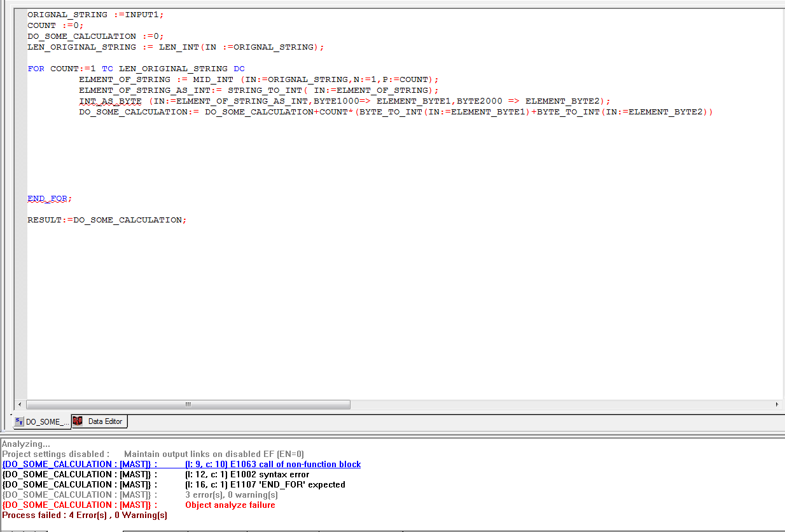The width and height of the screenshot is (785, 532).
Task: Click the Project settings disabled output line
Action: pos(153,454)
